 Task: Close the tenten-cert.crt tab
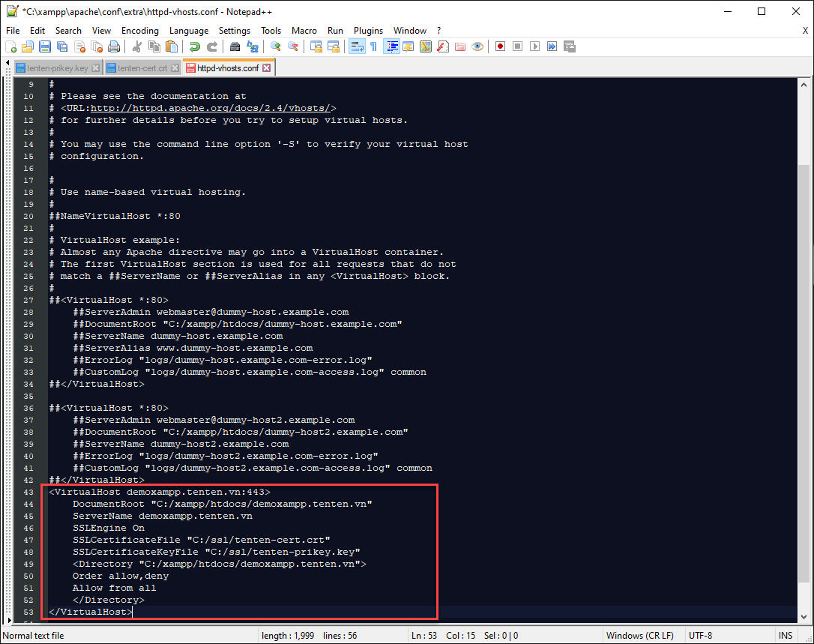tap(175, 68)
